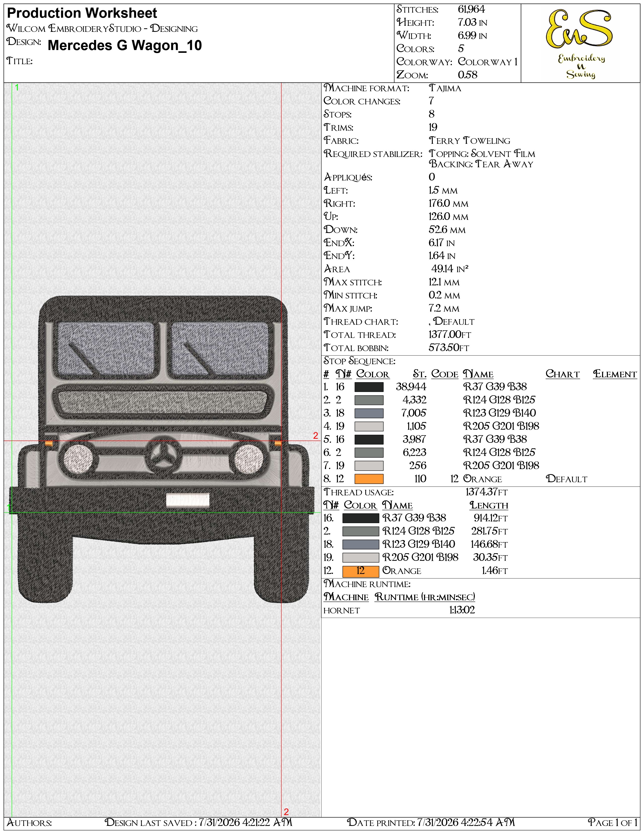
Task: Click the 'Stop Sequence:' section label
Action: pos(359,361)
